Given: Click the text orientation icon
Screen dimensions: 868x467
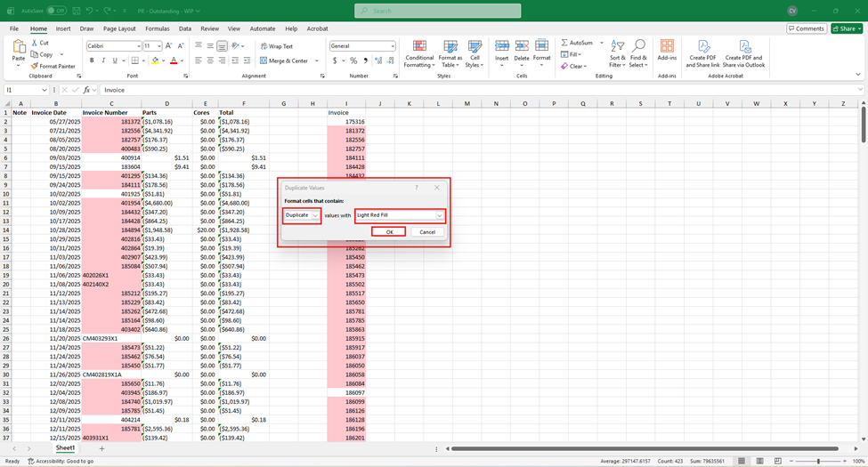Looking at the screenshot, I should [236, 46].
